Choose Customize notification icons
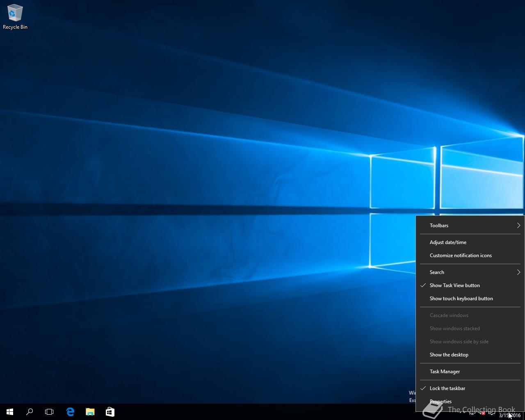 470,256
